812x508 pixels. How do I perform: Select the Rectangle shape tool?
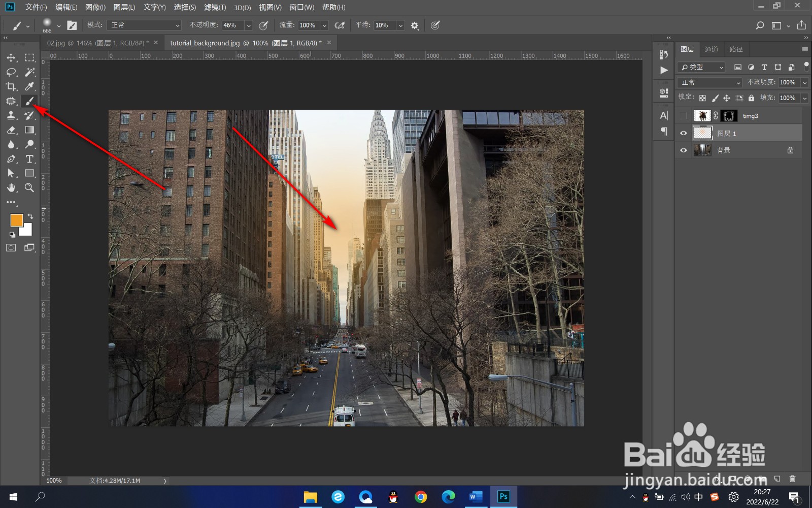[29, 173]
